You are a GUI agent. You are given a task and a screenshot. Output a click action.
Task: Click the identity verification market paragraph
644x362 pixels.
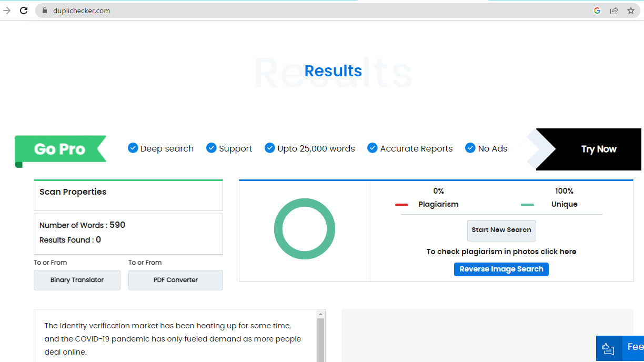173,339
